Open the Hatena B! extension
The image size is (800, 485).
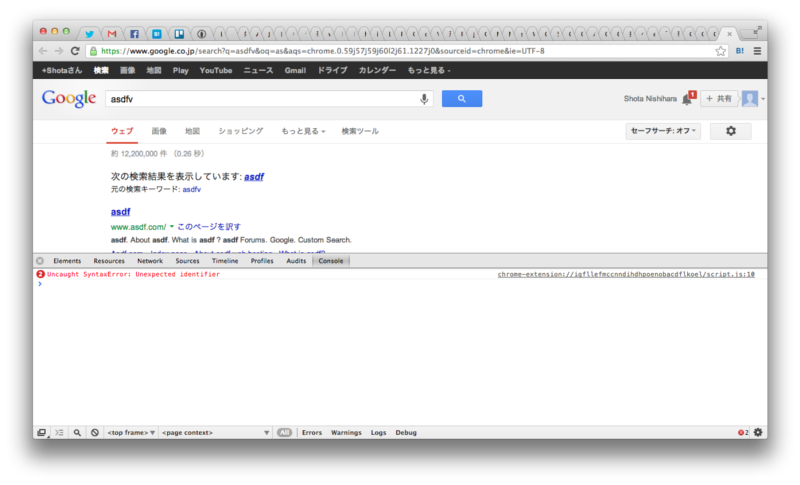point(740,51)
